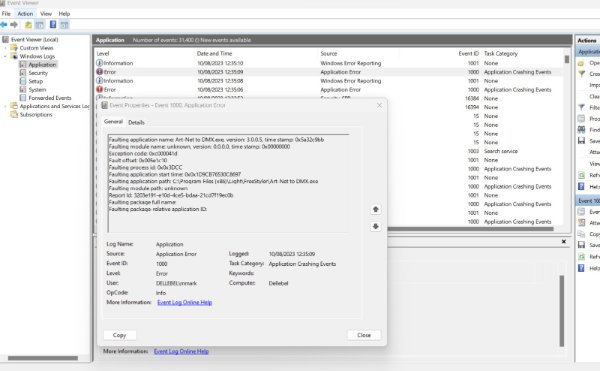Collapse the Windows Logs tree node
Image resolution: width=600 pixels, height=371 pixels.
pyautogui.click(x=5, y=56)
